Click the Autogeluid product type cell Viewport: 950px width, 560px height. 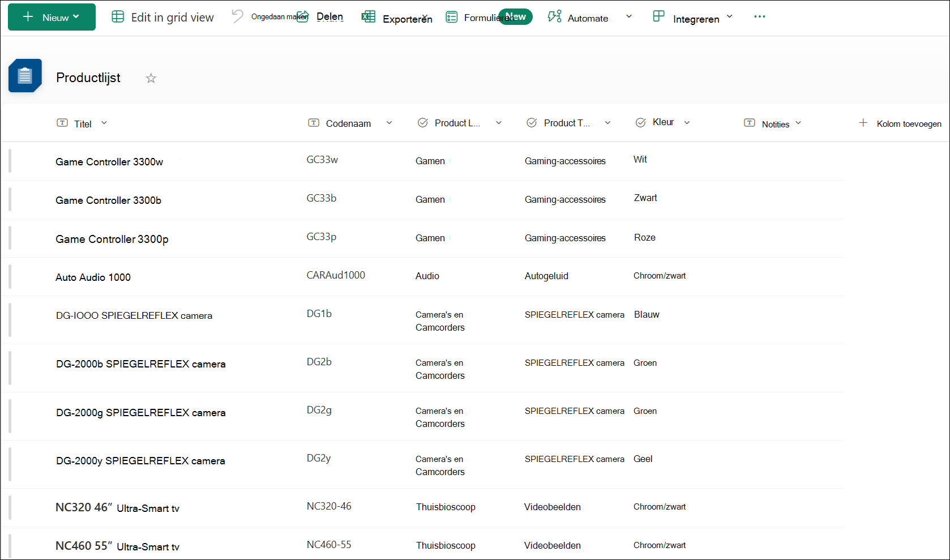tap(546, 276)
